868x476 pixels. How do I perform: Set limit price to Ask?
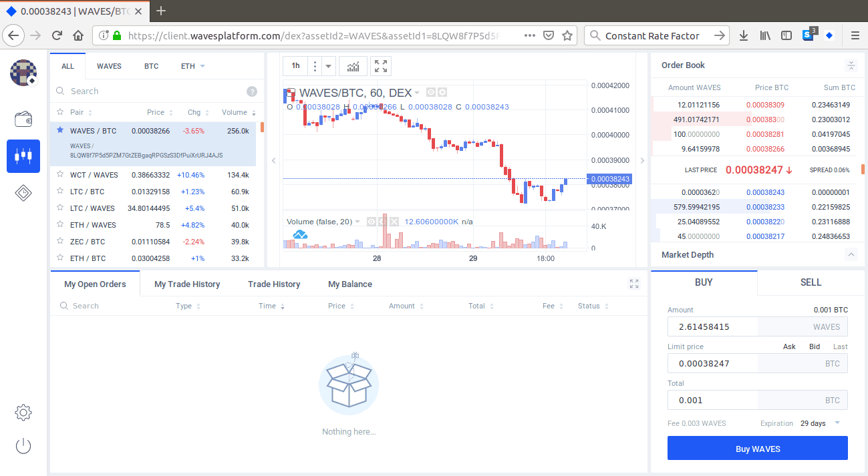(789, 346)
